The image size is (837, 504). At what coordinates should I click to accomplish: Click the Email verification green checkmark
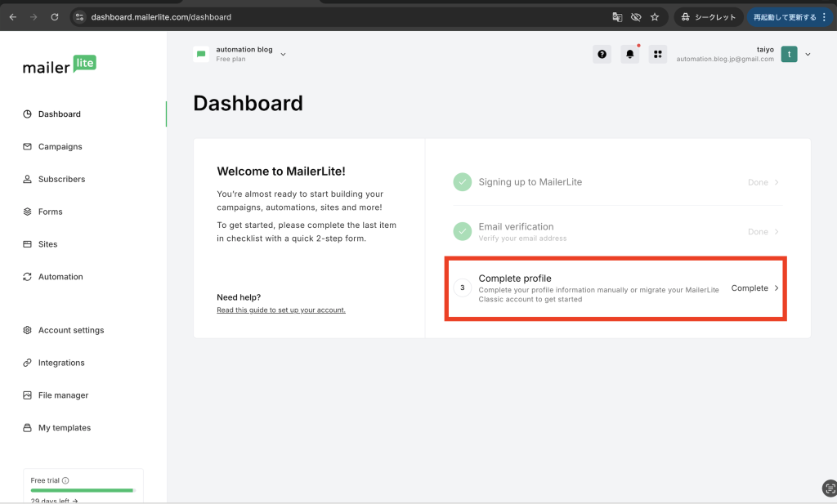[463, 231]
